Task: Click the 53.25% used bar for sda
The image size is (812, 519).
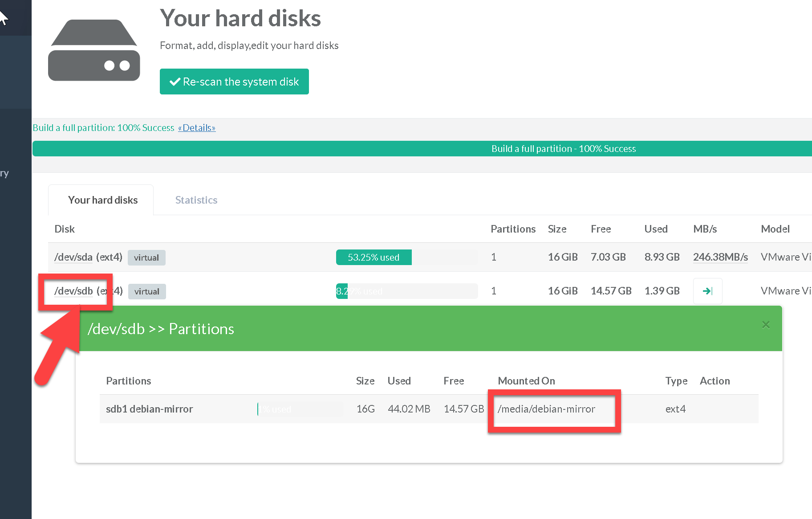Action: [x=374, y=257]
